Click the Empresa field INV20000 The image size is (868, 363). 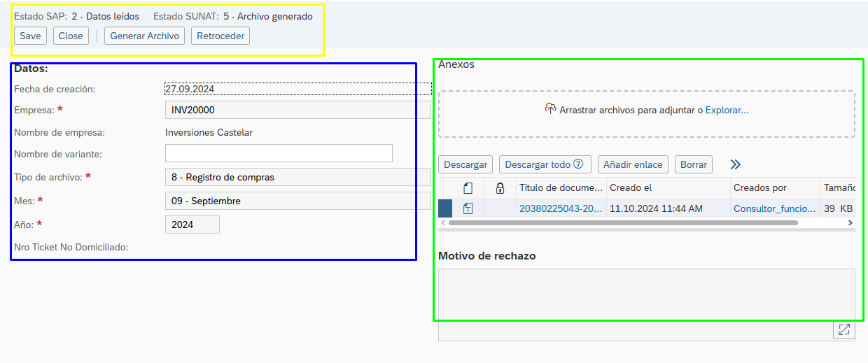click(297, 110)
